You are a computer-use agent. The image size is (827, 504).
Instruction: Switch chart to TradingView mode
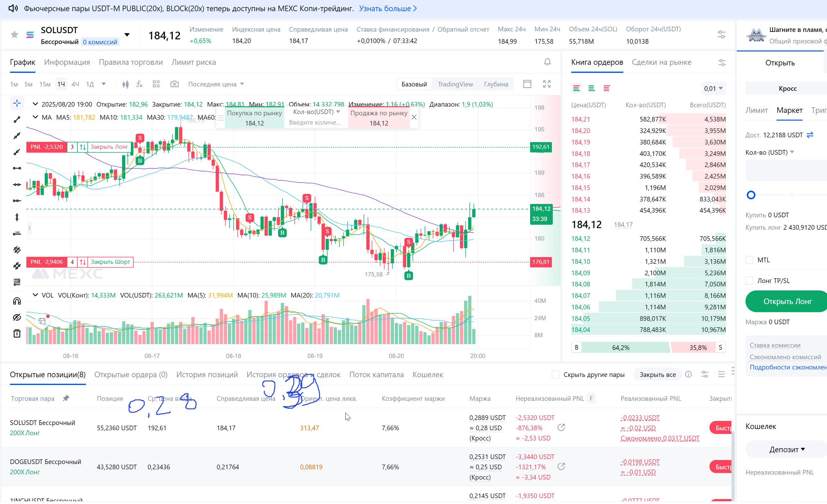pyautogui.click(x=455, y=84)
